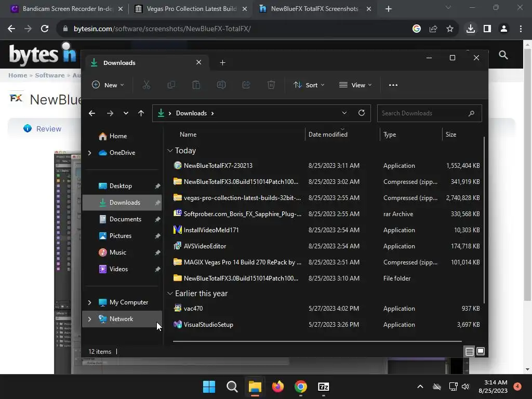
Task: Open recent locations dropdown chevron
Action: 126,113
